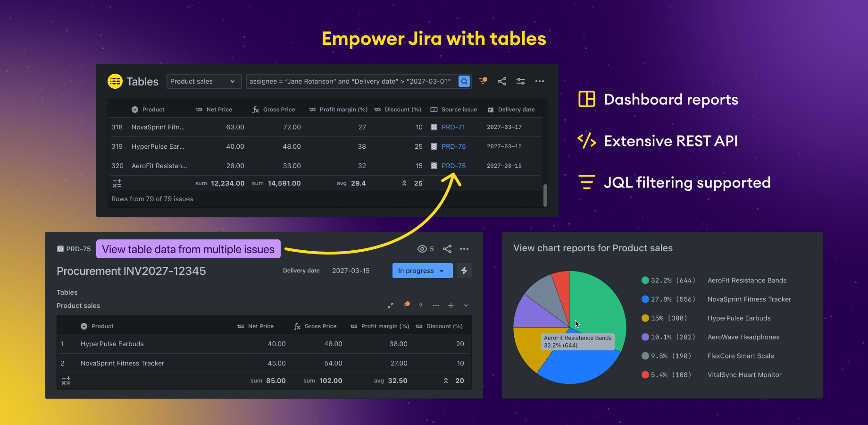Select the AeroFit Resistan... row 320 cell
Screen dimensions: 868x425
click(159, 166)
